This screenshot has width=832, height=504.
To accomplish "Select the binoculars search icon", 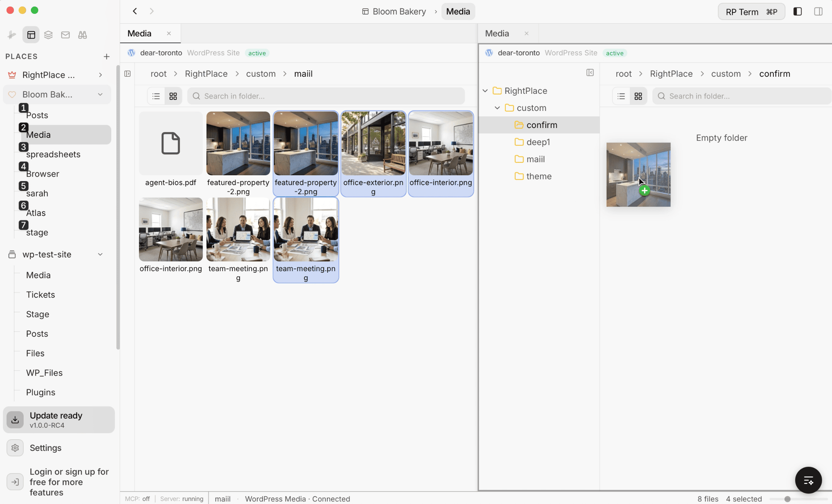I will point(82,35).
